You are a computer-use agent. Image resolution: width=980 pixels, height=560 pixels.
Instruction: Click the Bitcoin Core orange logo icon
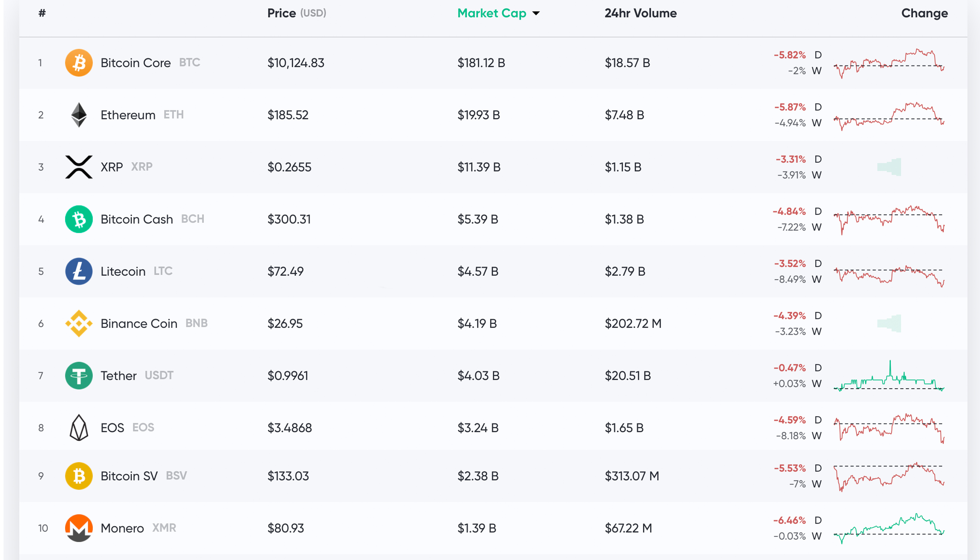tap(79, 63)
